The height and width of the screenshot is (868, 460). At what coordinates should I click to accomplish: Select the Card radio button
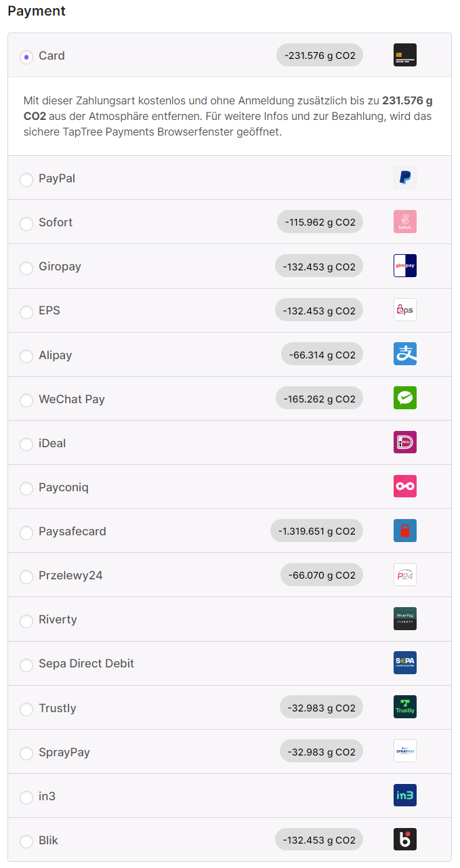tap(26, 57)
